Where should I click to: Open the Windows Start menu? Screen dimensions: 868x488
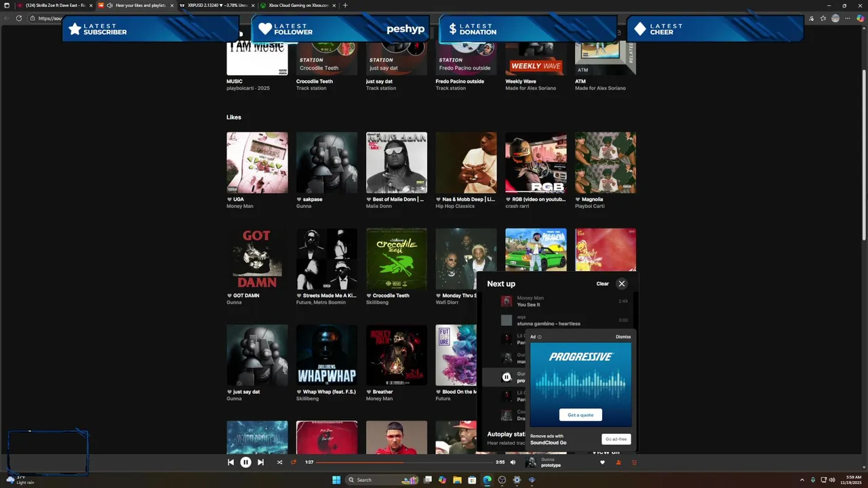point(336,480)
